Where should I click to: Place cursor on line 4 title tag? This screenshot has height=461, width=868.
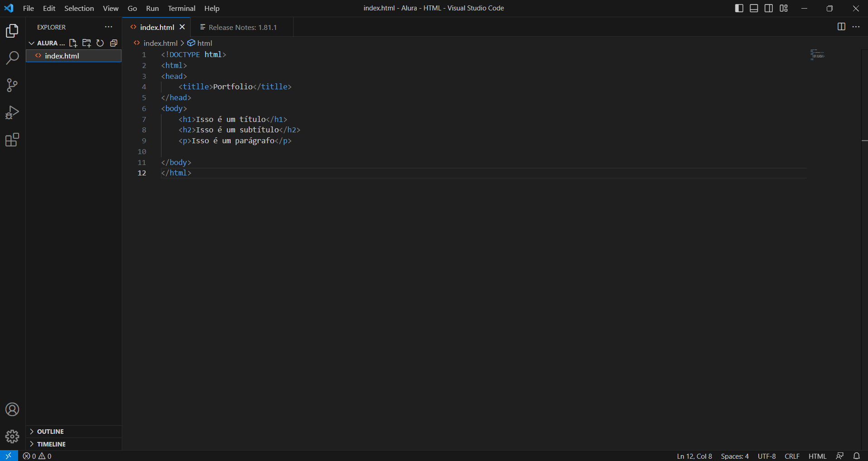235,87
